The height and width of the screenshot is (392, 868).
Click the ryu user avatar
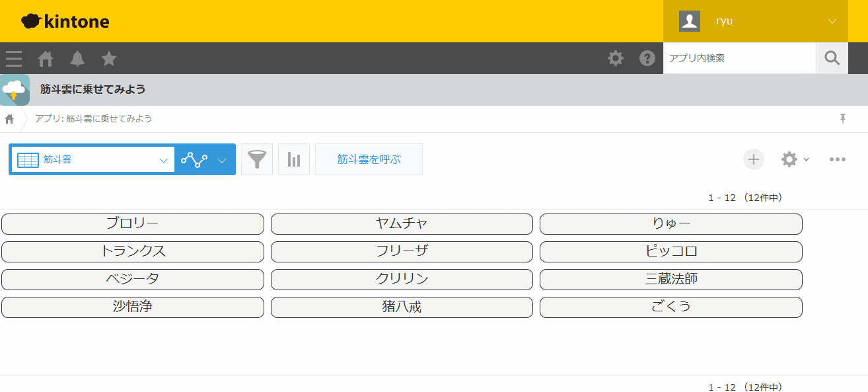(x=690, y=21)
